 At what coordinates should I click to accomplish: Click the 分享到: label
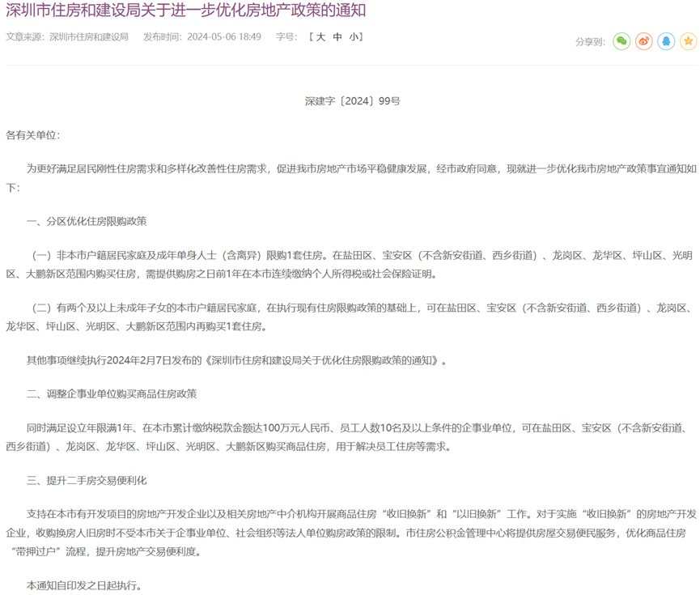click(590, 42)
